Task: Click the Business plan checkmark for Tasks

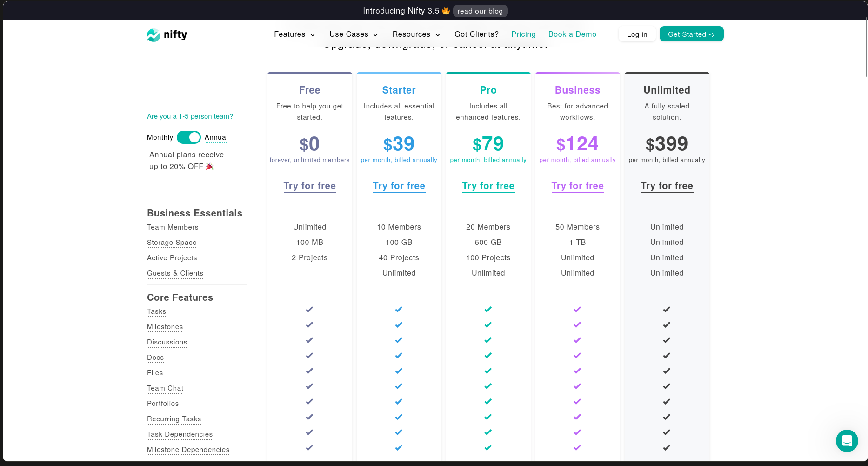Action: (x=577, y=309)
